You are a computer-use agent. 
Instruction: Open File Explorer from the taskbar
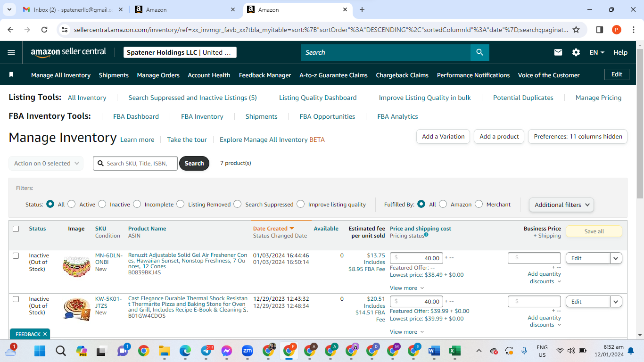click(164, 351)
